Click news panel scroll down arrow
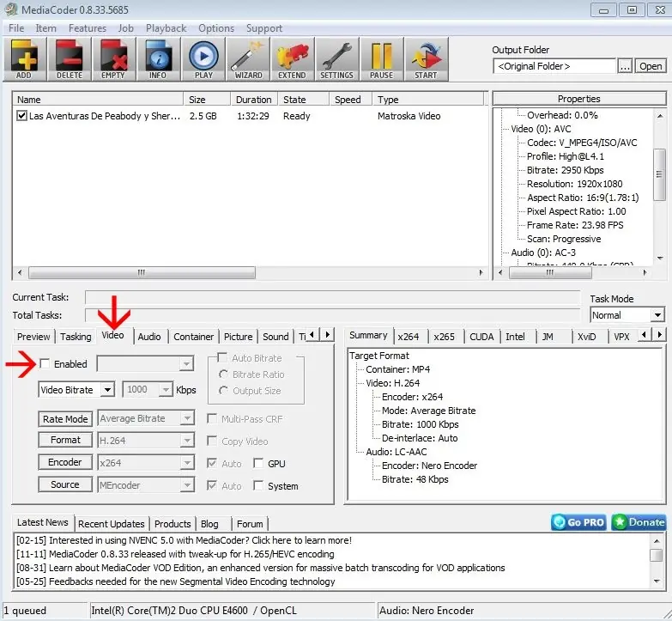 (x=657, y=581)
